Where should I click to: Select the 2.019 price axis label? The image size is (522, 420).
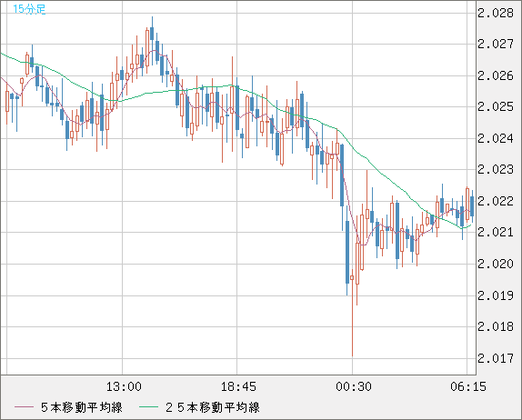[496, 295]
